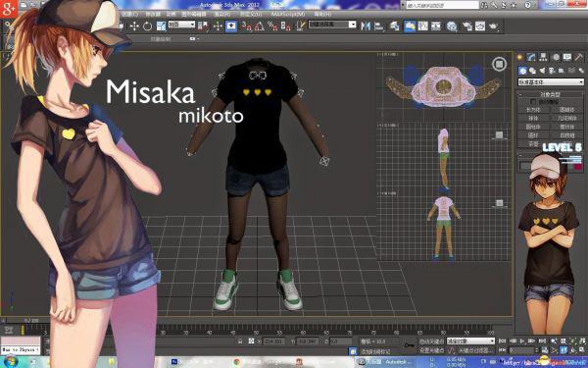Toggle the Angle Snap icon
This screenshot has height=368, width=588.
(259, 26)
